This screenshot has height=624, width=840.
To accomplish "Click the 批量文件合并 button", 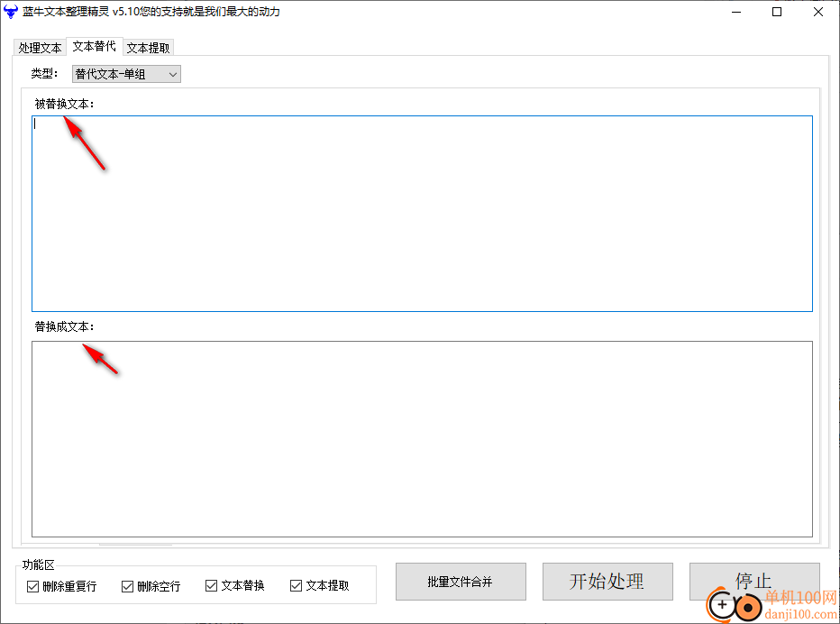I will pyautogui.click(x=461, y=582).
